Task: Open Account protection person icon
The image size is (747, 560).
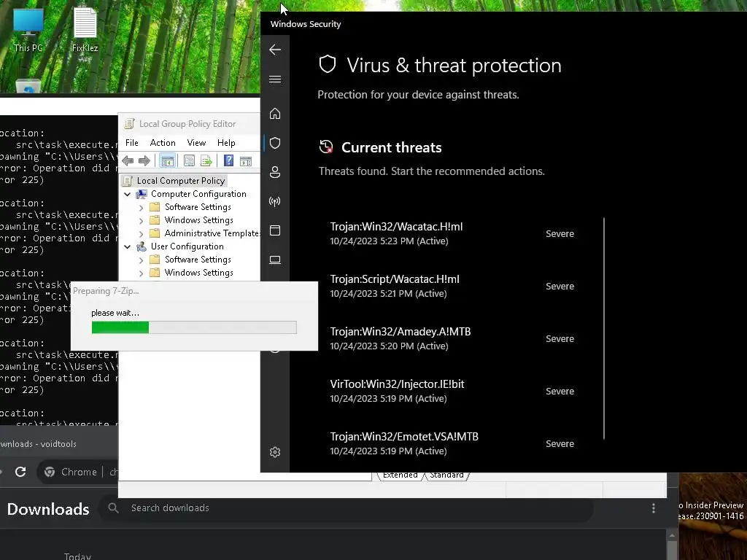Action: point(275,172)
